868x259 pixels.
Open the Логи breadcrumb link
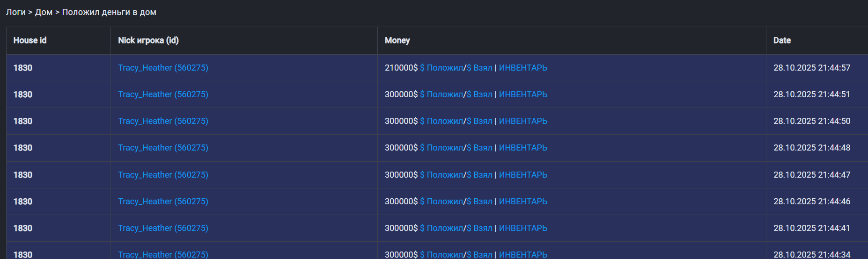coord(15,12)
